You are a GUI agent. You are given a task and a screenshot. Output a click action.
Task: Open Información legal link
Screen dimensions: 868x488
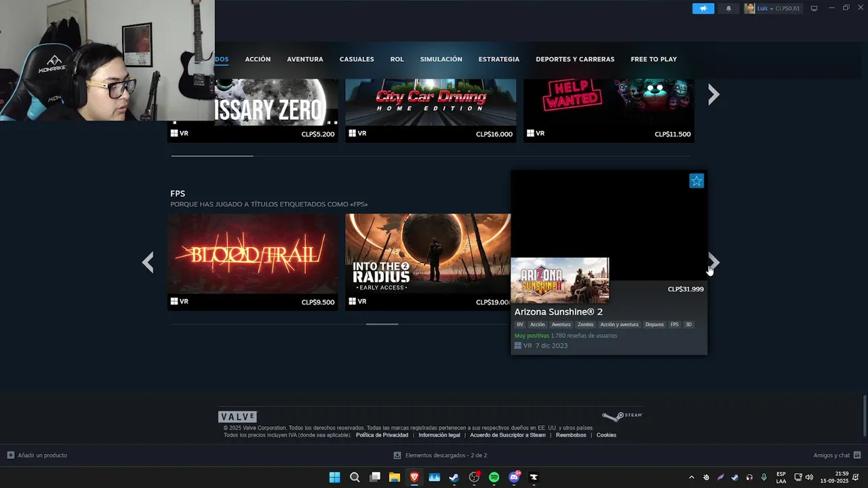tap(439, 435)
